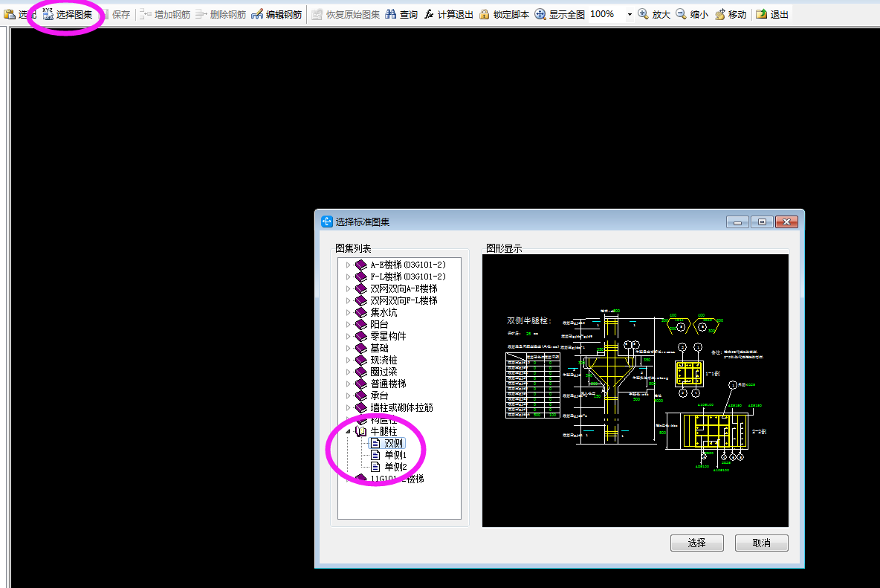The image size is (880, 588).
Task: Click the 退出 toolbar icon
Action: point(762,14)
